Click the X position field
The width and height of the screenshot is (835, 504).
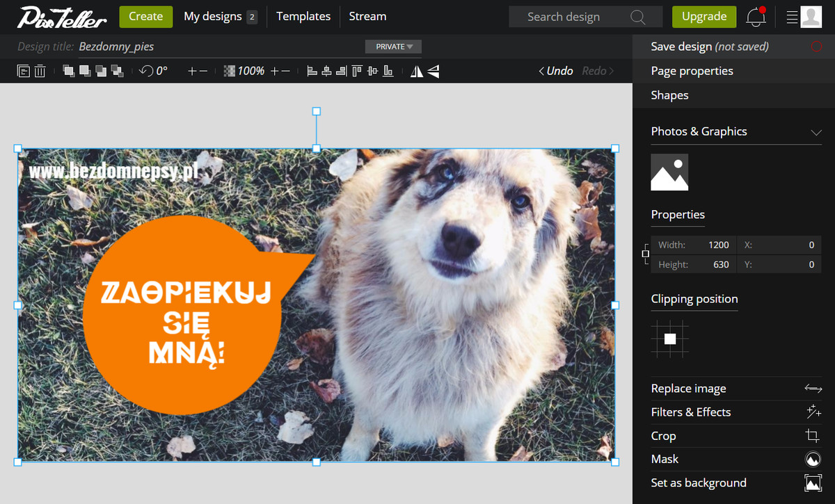point(779,245)
